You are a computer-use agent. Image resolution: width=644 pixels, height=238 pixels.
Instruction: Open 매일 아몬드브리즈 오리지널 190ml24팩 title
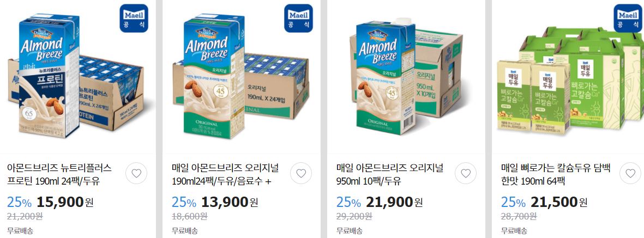tap(225, 174)
